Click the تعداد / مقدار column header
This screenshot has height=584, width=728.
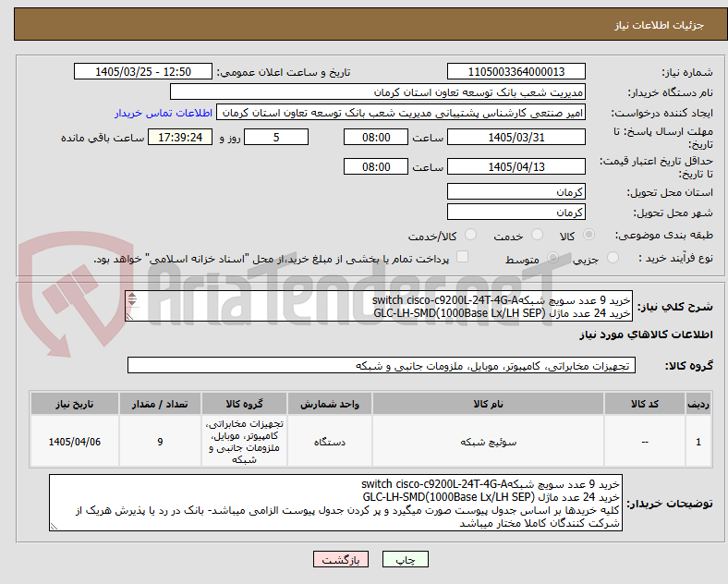click(x=160, y=404)
